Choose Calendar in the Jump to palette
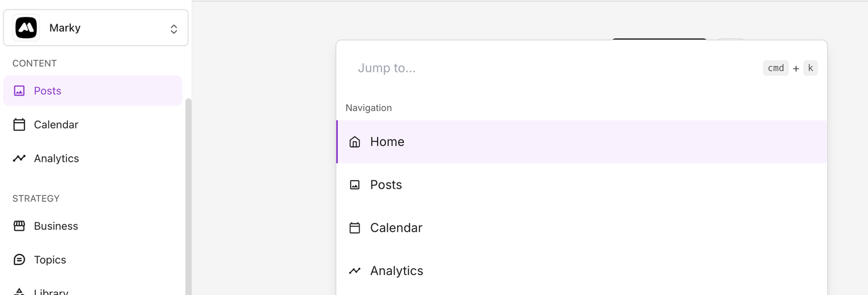The image size is (868, 295). point(396,228)
